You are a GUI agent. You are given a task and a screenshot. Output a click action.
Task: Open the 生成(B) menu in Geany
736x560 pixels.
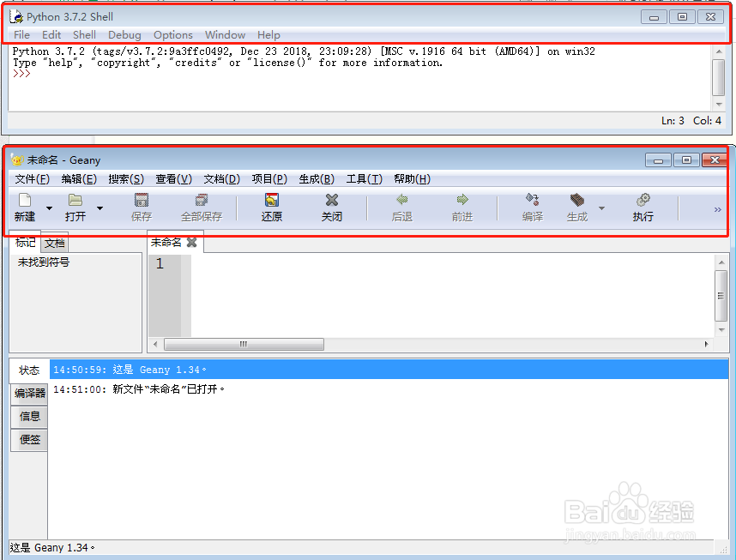(x=317, y=179)
